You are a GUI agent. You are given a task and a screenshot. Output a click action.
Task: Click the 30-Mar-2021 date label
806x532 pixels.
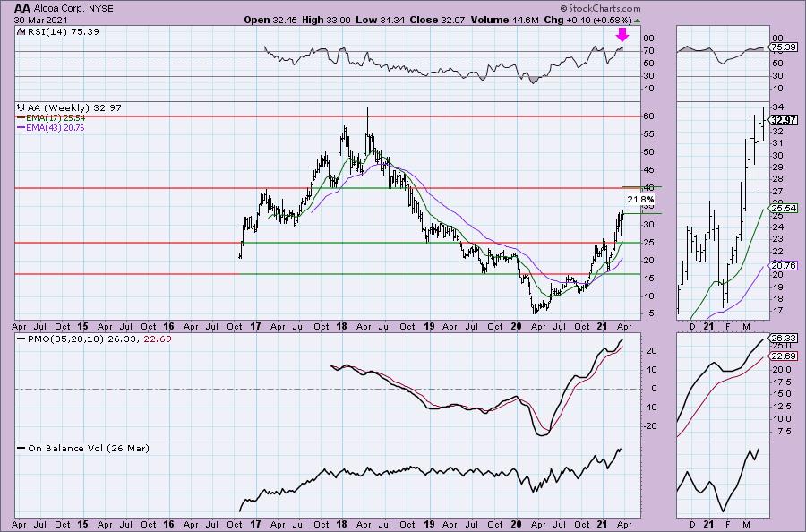(x=39, y=20)
